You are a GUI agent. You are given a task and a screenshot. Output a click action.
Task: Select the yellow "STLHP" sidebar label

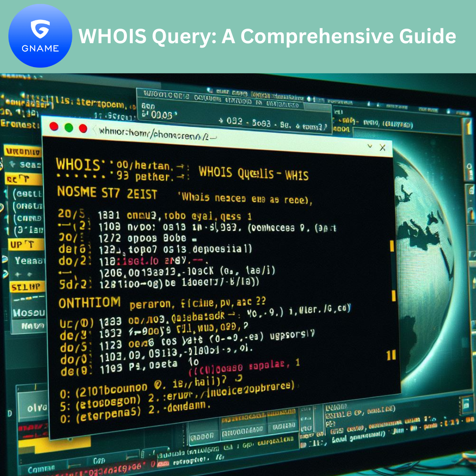(x=27, y=287)
